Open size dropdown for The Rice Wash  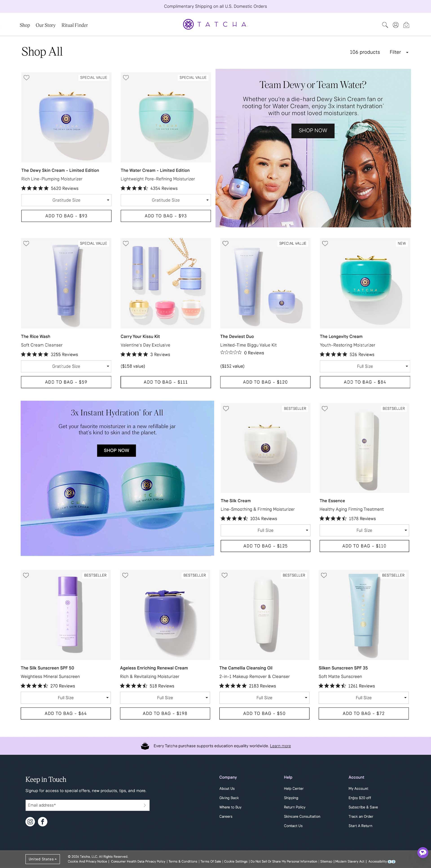66,366
